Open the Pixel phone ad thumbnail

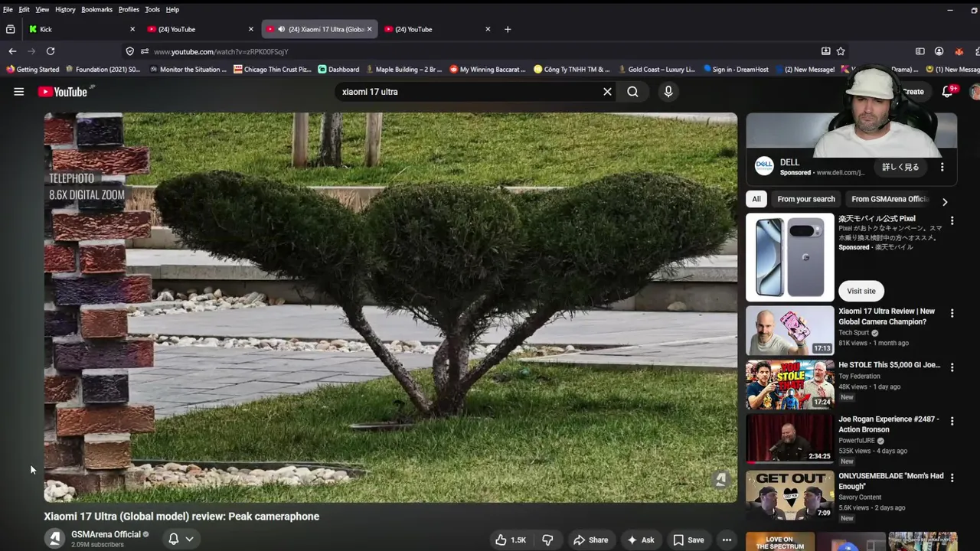pos(790,257)
